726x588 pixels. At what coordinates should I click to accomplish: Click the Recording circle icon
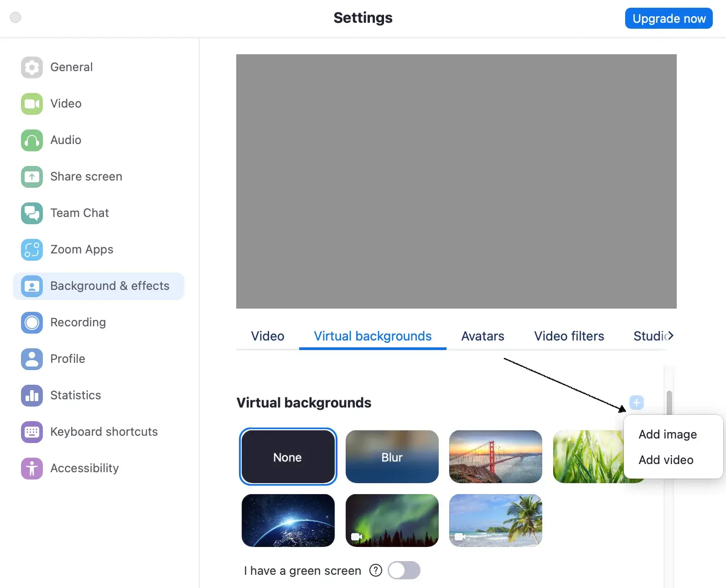tap(32, 323)
